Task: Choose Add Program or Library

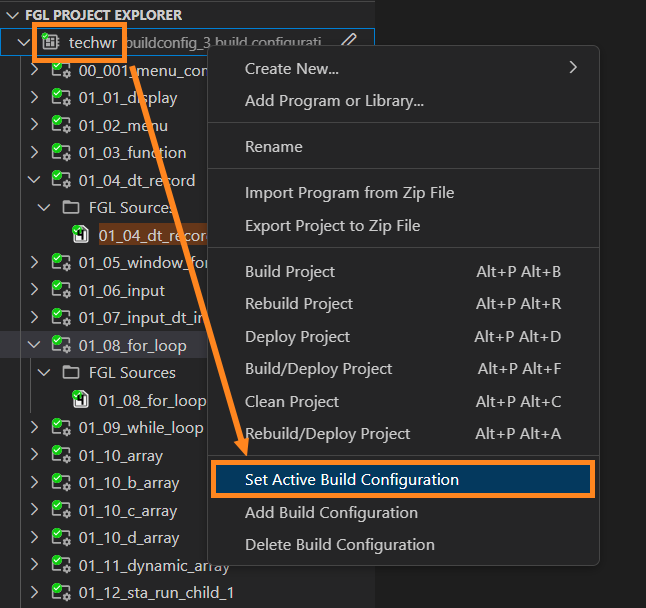Action: [334, 101]
